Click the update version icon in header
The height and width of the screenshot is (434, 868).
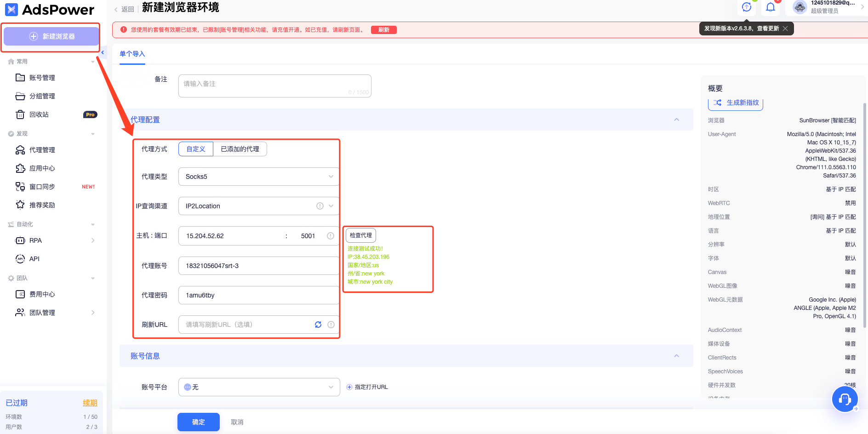coord(747,7)
